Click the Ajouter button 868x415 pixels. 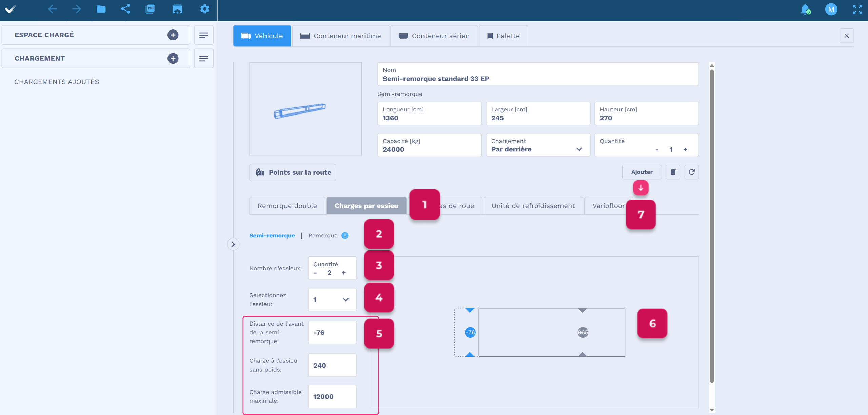tap(642, 172)
